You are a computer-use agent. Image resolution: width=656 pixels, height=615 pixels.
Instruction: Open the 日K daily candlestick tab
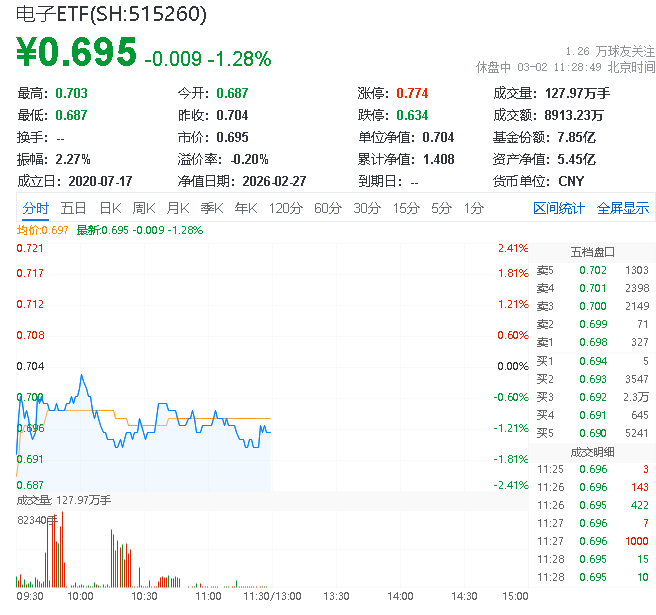(109, 208)
